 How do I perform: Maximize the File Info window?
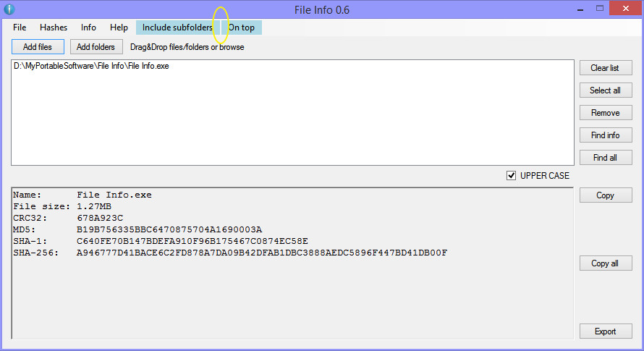(x=600, y=8)
